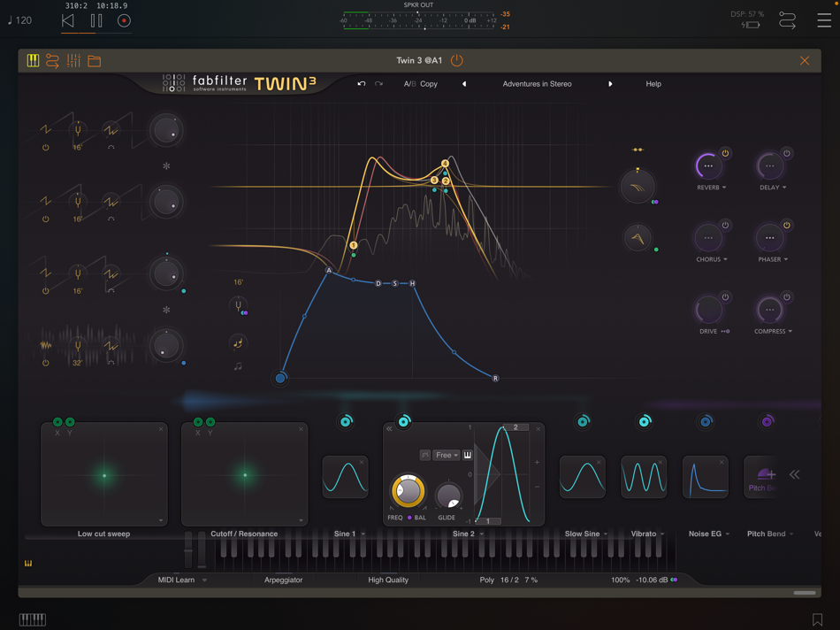Open the Free sync mode dropdown in Sine 2

point(447,454)
